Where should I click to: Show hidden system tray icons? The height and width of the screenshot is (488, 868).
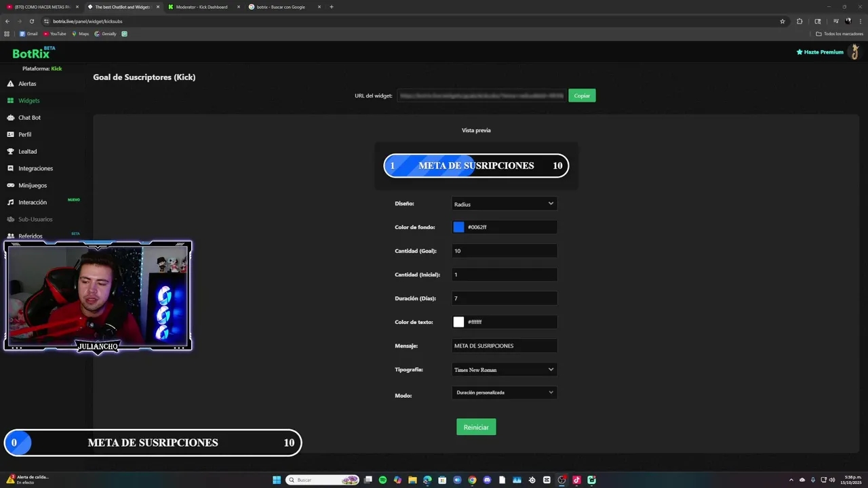[x=791, y=480]
